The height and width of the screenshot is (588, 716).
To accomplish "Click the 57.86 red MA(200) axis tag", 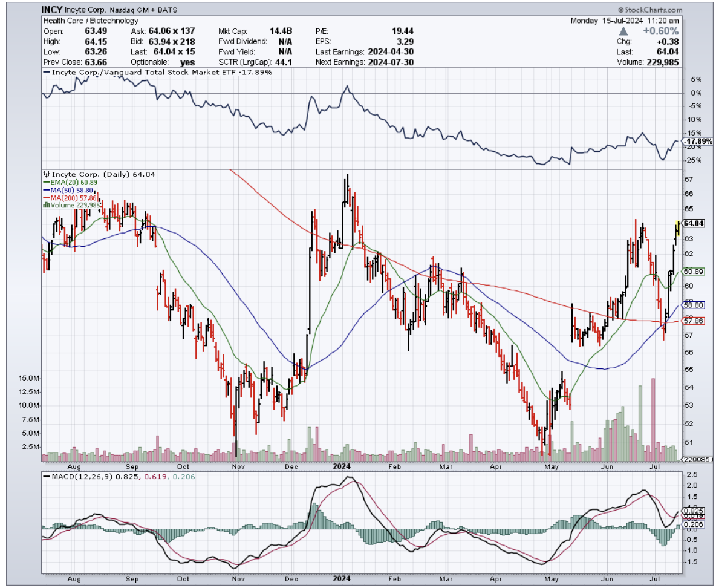I will pyautogui.click(x=694, y=320).
